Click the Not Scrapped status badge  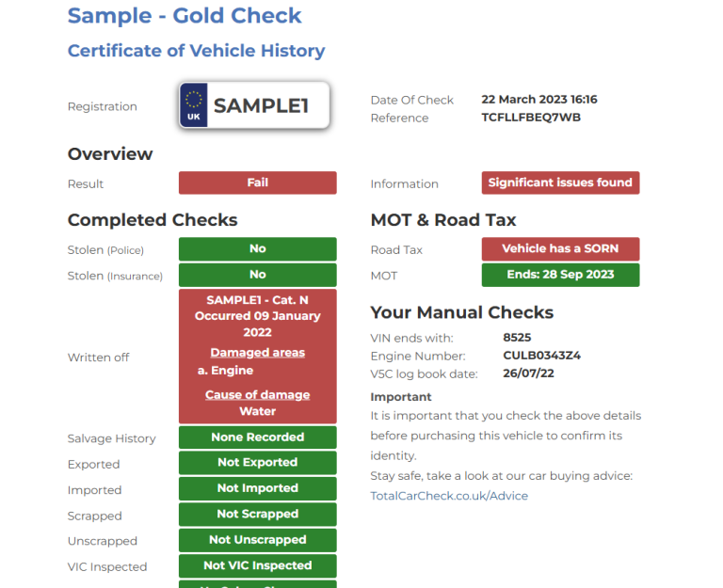coord(257,515)
